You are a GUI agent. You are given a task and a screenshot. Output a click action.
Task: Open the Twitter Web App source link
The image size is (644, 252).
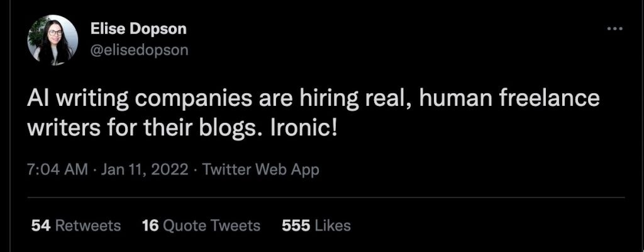[260, 169]
